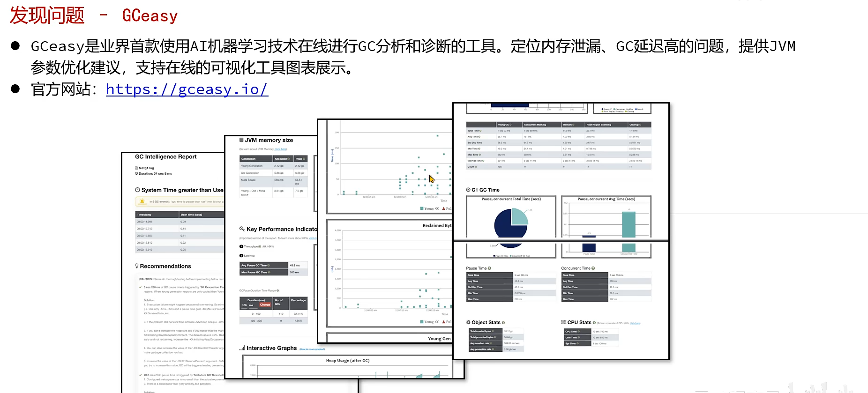Select the 'Meta Space' table row
The width and height of the screenshot is (868, 393).
tap(273, 182)
